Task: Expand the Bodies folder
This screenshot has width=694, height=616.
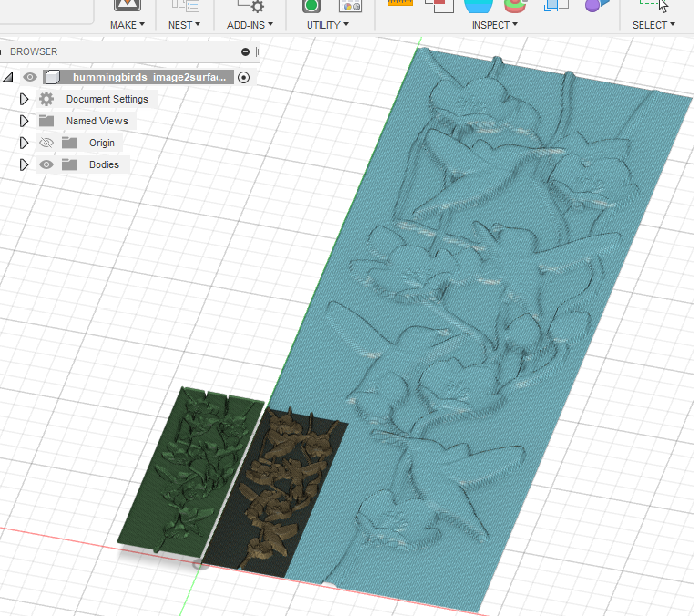Action: (24, 164)
